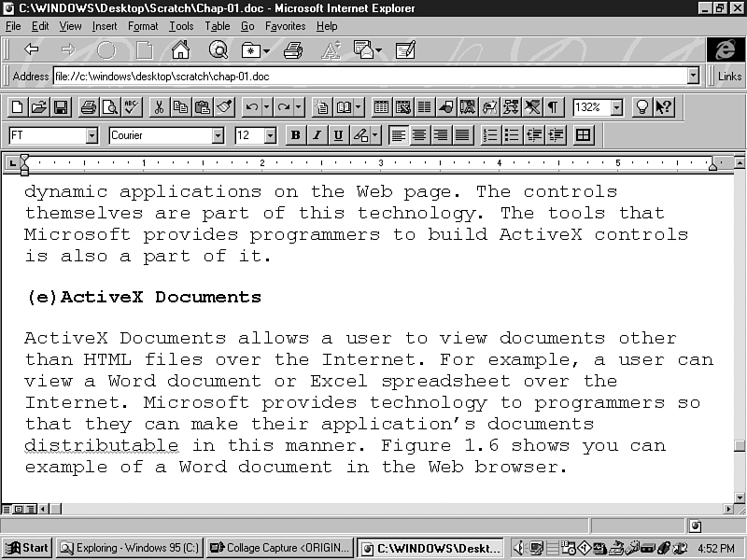The height and width of the screenshot is (560, 747).
Task: Toggle Show/Hide paragraph marks
Action: point(554,107)
